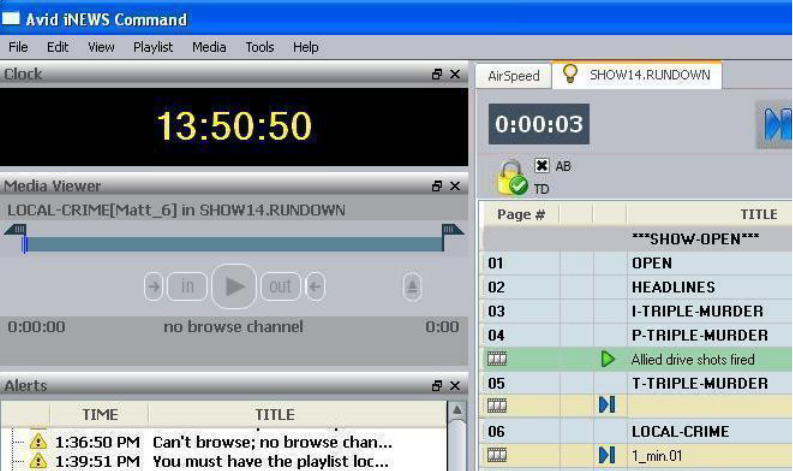Open the View menu
This screenshot has width=793, height=471.
click(x=101, y=47)
